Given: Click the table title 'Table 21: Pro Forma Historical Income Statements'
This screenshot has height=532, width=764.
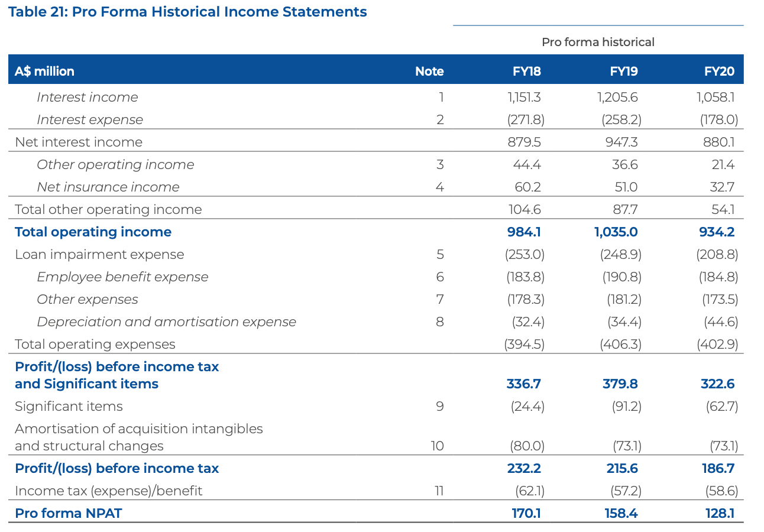Looking at the screenshot, I should click(x=187, y=12).
